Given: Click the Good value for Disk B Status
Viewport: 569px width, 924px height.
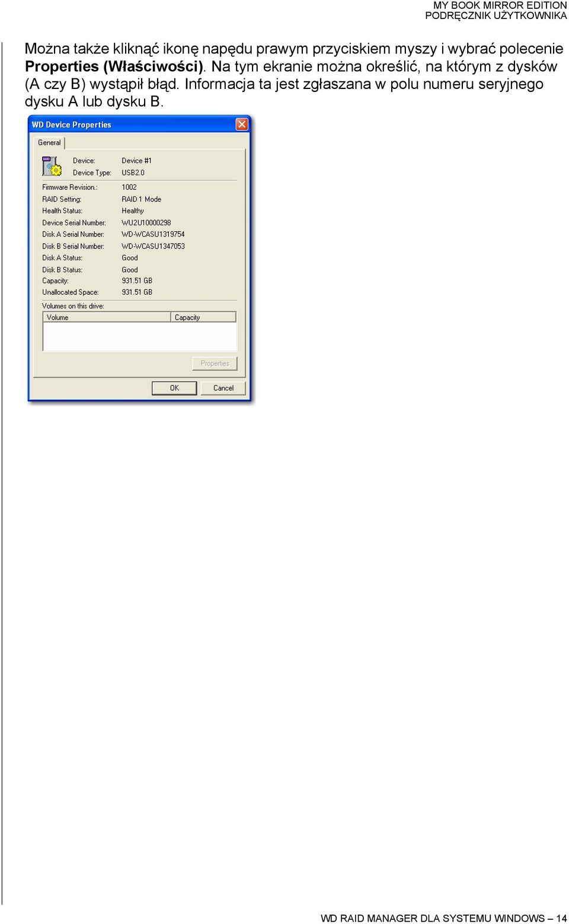Looking at the screenshot, I should pos(130,270).
